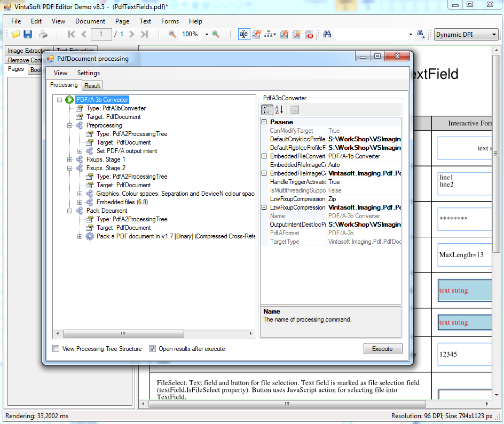Click the cog icon of Pack a PDF document

coord(90,237)
